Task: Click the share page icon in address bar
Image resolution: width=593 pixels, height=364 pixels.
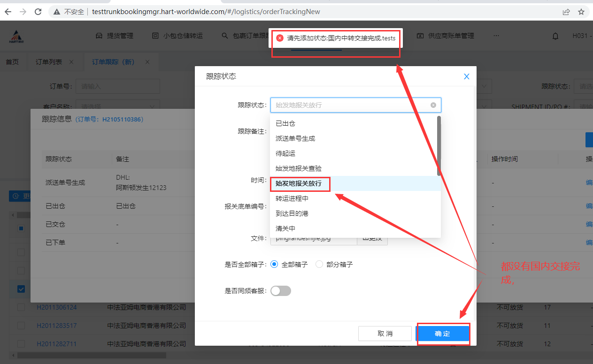Action: tap(566, 12)
